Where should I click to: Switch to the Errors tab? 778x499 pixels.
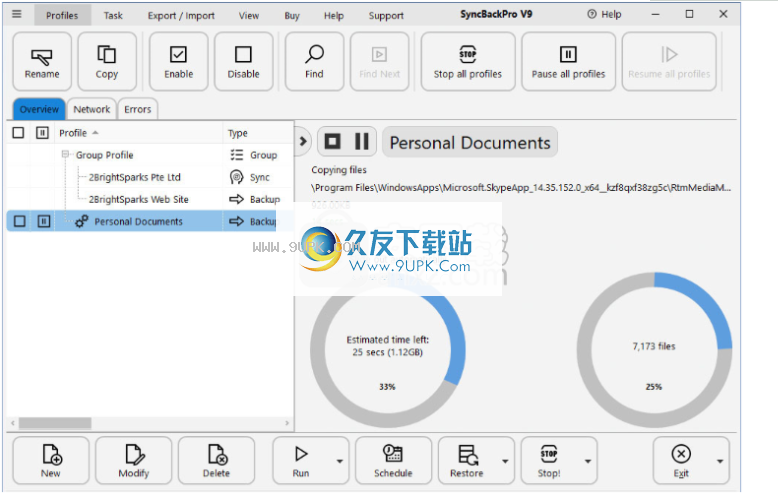coord(137,109)
